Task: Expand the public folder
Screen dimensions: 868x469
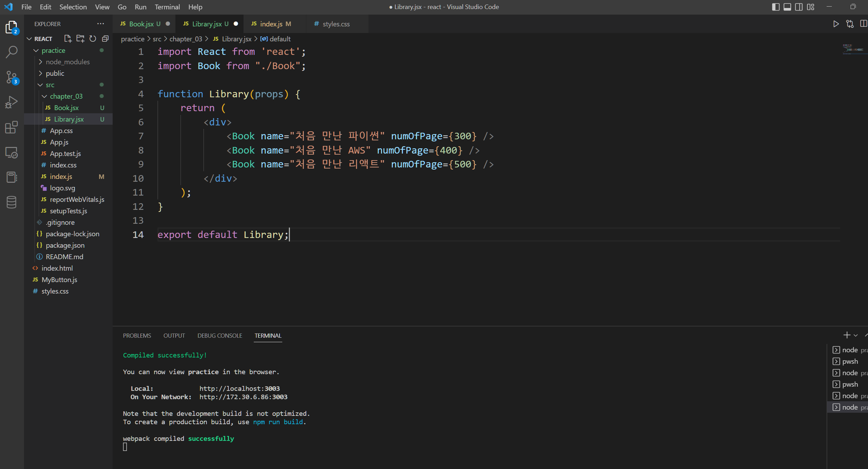Action: pyautogui.click(x=40, y=73)
